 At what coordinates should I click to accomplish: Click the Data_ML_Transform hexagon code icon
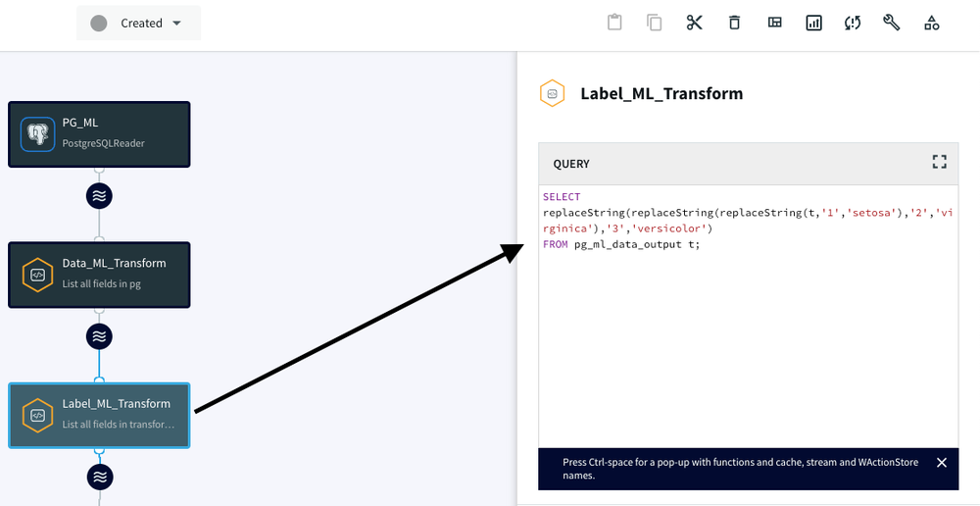click(37, 275)
